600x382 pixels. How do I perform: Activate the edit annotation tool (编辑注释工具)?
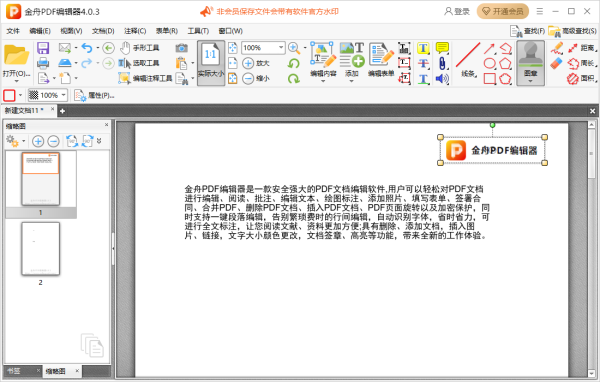pos(145,78)
